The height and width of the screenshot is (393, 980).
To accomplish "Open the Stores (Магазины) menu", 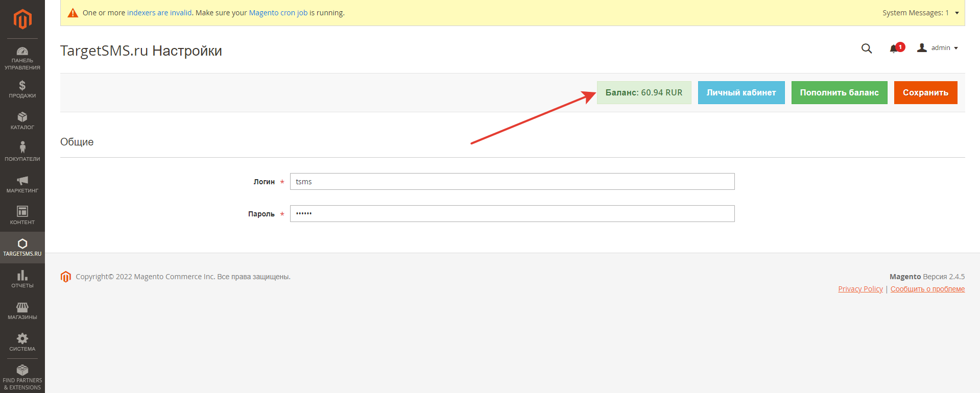I will [22, 311].
